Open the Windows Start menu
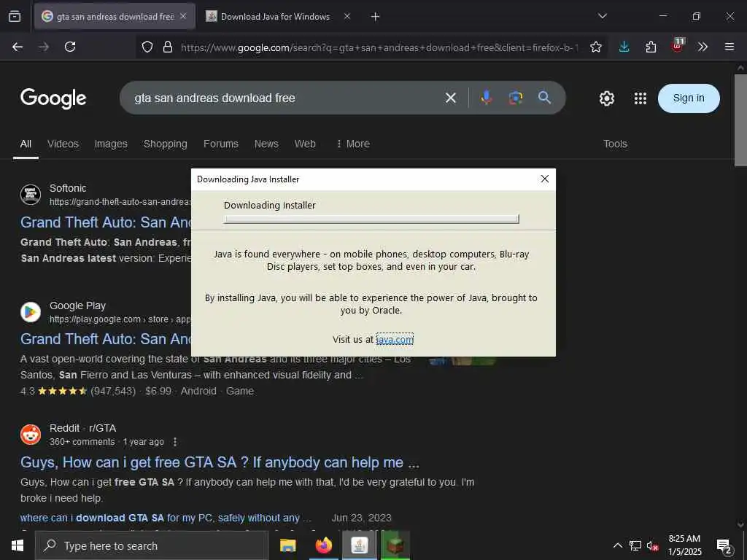 click(x=18, y=545)
